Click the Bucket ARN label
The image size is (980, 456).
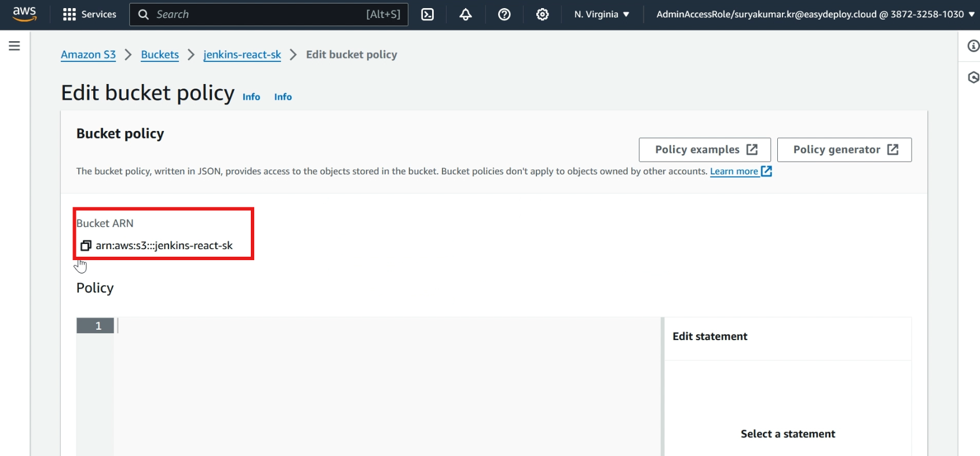(105, 223)
